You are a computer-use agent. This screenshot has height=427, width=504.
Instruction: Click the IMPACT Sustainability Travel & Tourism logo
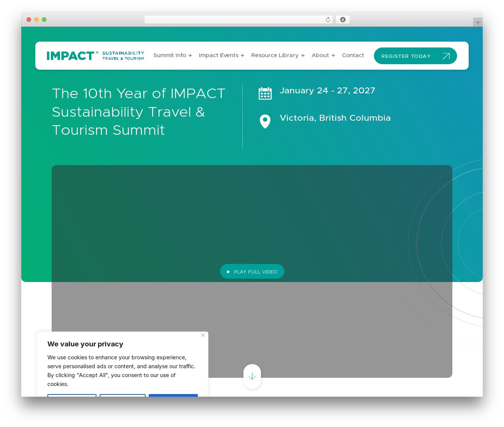95,56
